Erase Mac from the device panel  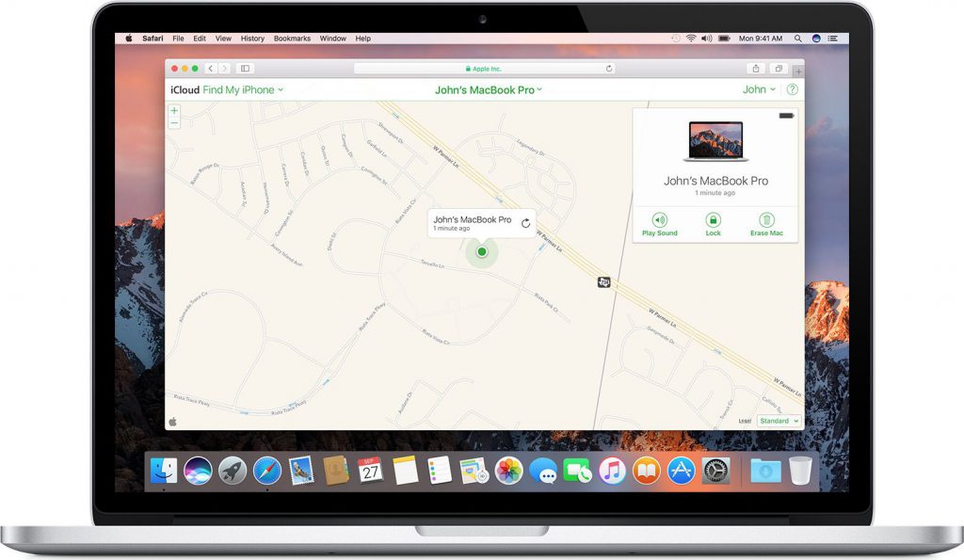pyautogui.click(x=767, y=222)
